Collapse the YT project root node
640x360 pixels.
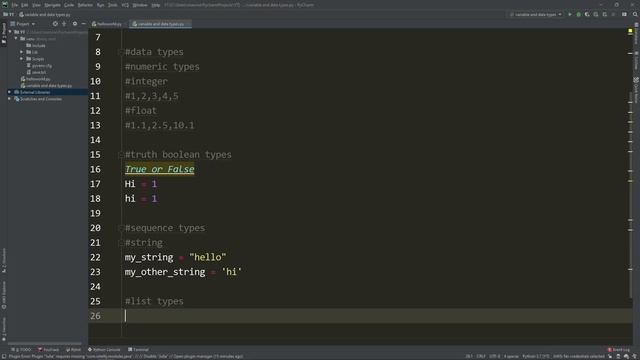pos(10,32)
